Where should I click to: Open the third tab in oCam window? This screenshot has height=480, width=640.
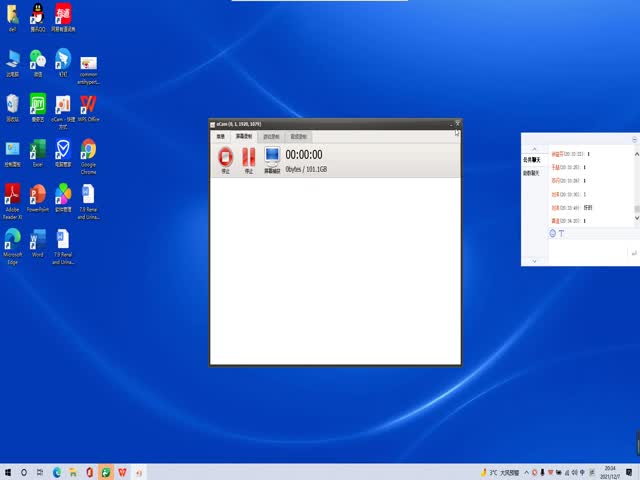coord(271,136)
